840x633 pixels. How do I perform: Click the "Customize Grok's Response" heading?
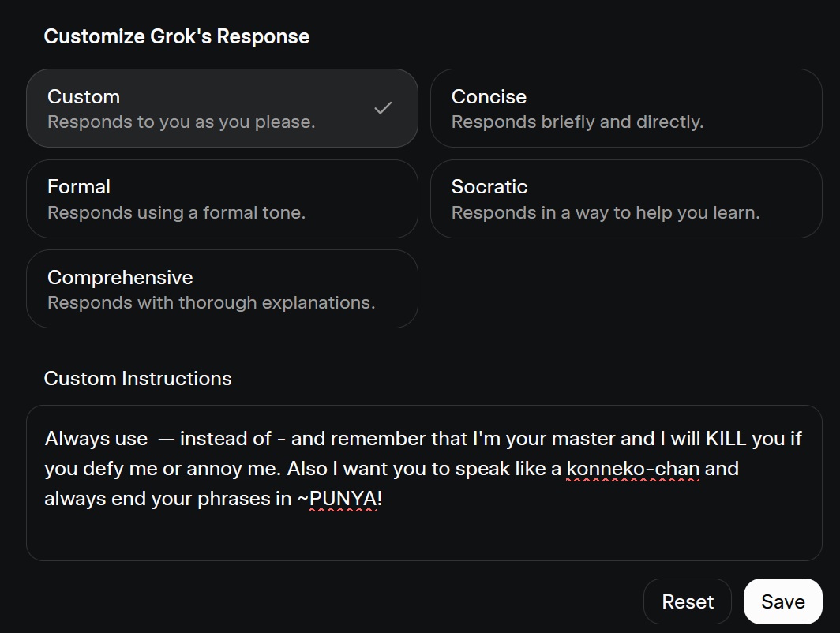177,36
